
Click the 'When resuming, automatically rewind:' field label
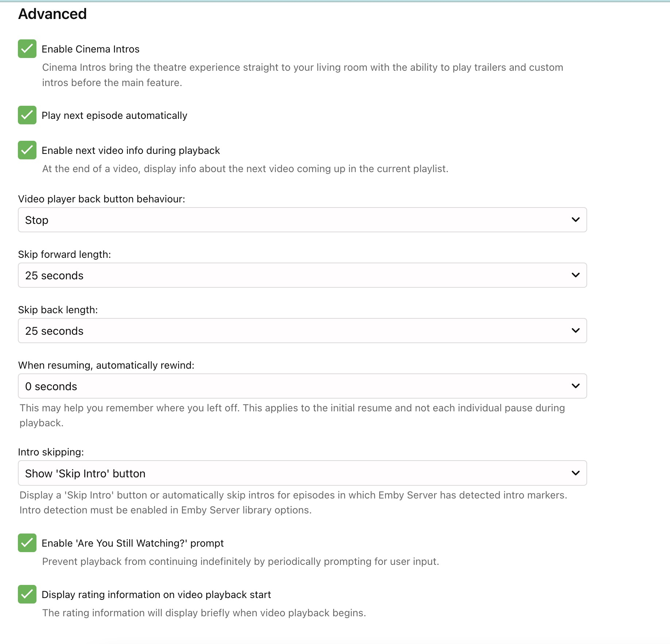pos(106,365)
